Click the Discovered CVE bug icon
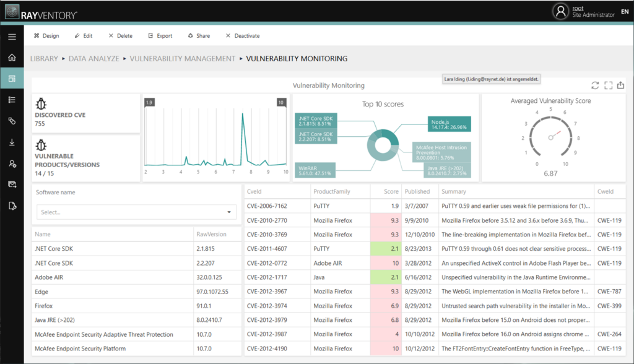The width and height of the screenshot is (634, 364). pos(41,104)
